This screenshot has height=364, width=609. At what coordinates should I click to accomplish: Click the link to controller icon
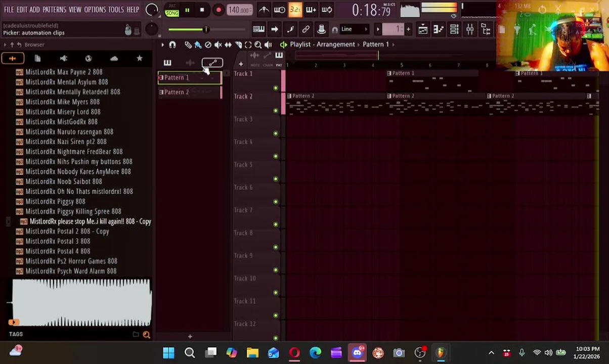point(306,29)
